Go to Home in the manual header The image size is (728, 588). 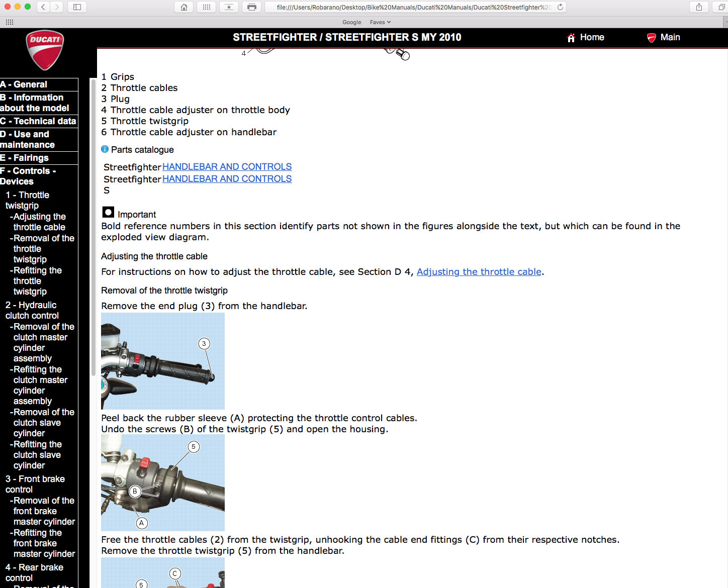click(x=592, y=37)
